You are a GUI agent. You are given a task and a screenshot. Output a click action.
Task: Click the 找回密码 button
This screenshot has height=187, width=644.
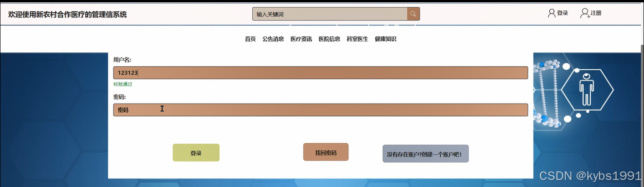click(x=326, y=152)
